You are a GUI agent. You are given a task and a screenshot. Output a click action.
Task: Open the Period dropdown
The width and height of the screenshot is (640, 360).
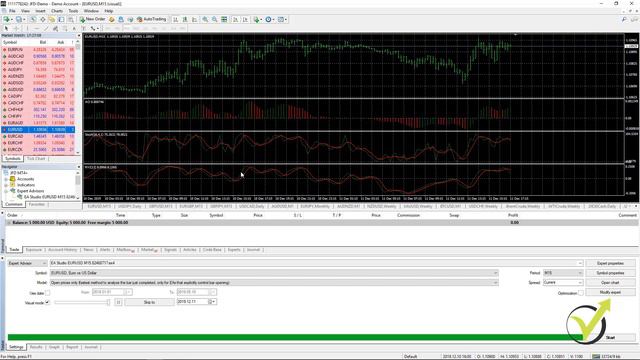coord(563,273)
